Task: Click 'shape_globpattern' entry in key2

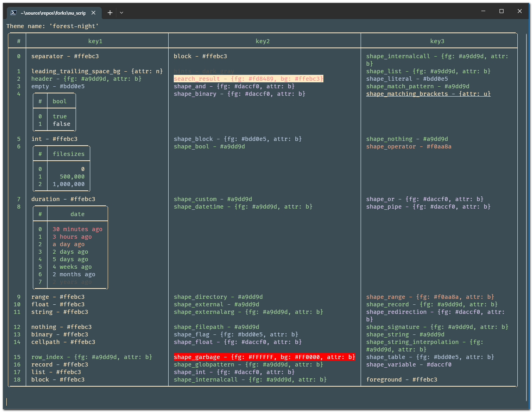Action: tap(249, 365)
